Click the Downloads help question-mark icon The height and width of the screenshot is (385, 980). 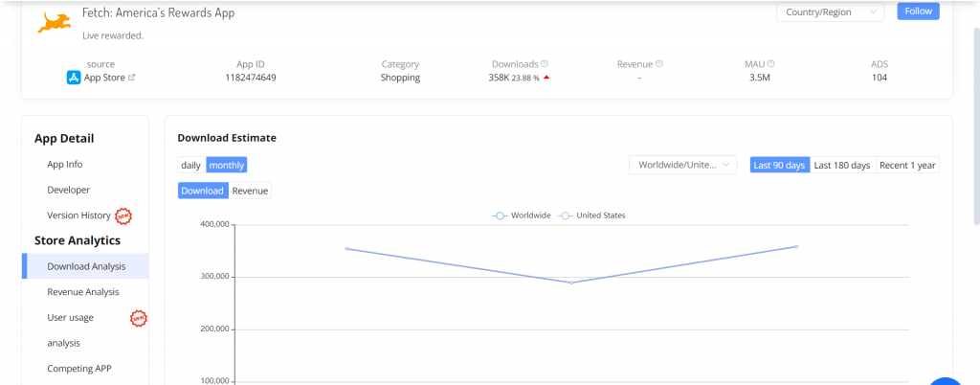coord(545,64)
